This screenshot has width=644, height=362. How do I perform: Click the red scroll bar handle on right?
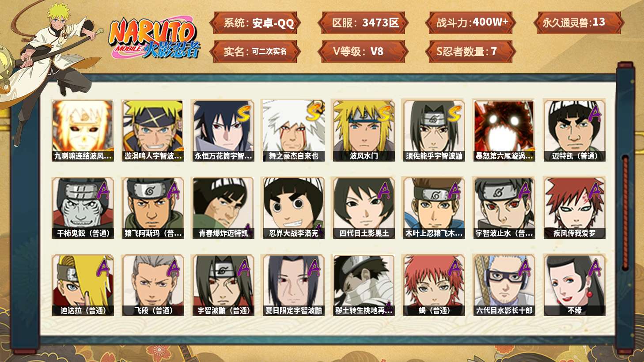pyautogui.click(x=625, y=212)
